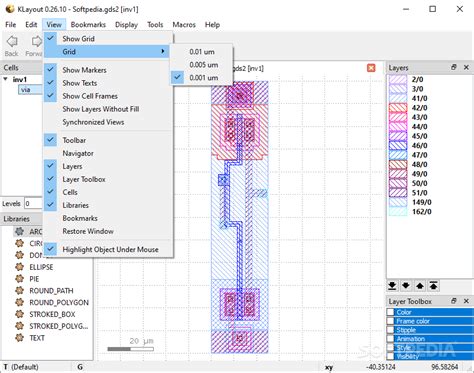Undock the Layer Toolbox panel
The height and width of the screenshot is (373, 474).
454,301
